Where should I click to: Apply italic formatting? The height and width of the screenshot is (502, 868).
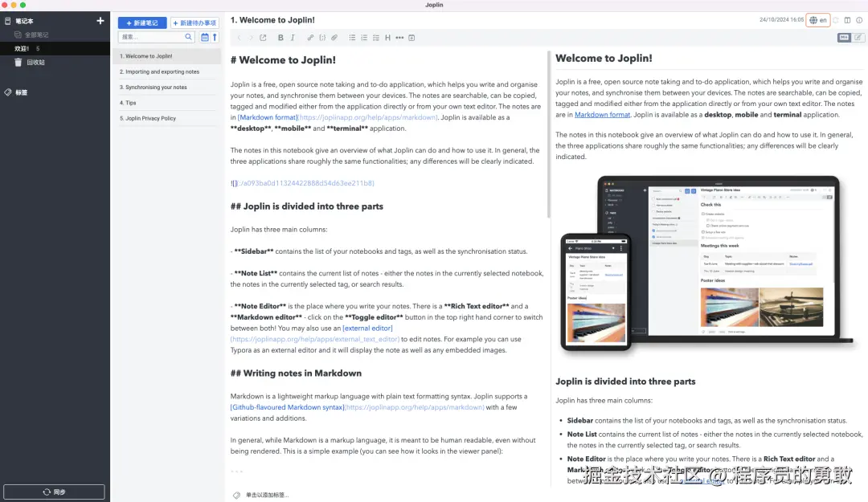293,38
